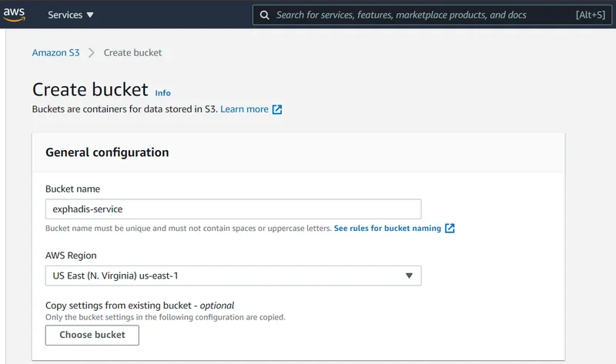Click the [Alt+S] shortcut hint
Viewport: 616px width, 364px height.
tap(591, 15)
